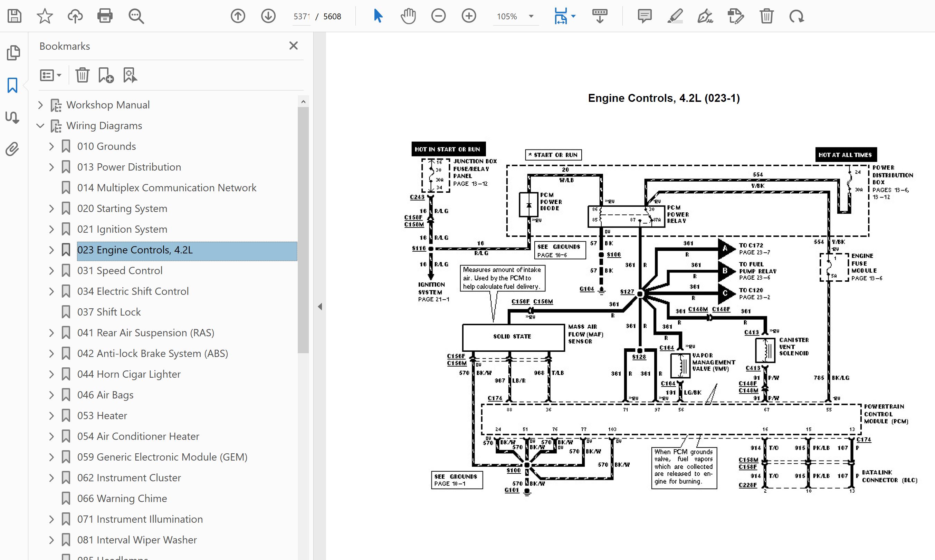The image size is (935, 560).
Task: Select the Hand pan tool
Action: click(x=408, y=16)
